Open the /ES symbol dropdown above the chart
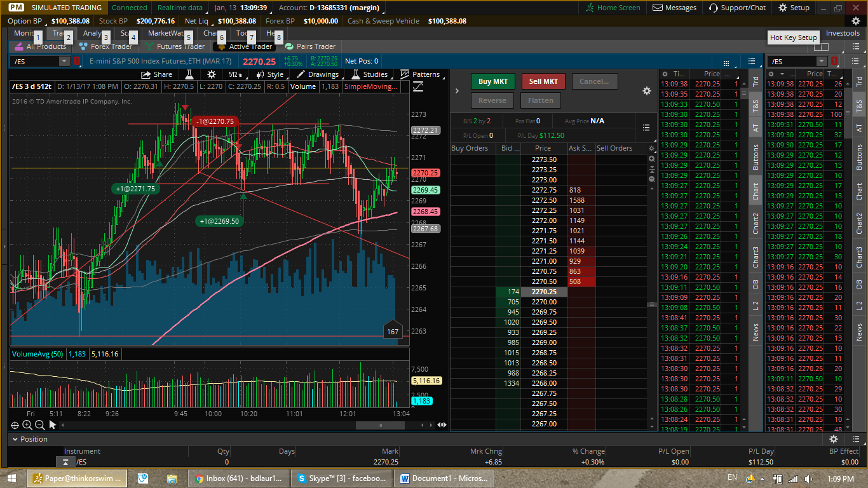 point(64,62)
